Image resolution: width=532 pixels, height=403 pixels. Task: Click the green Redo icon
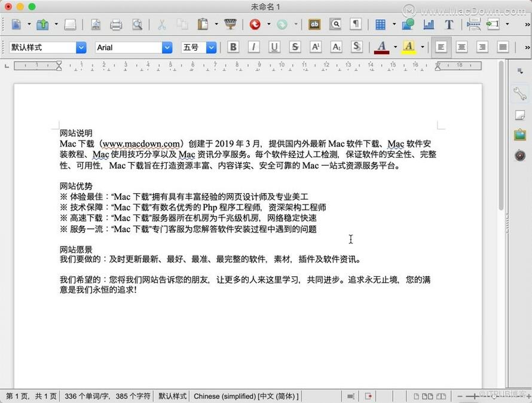click(x=282, y=25)
